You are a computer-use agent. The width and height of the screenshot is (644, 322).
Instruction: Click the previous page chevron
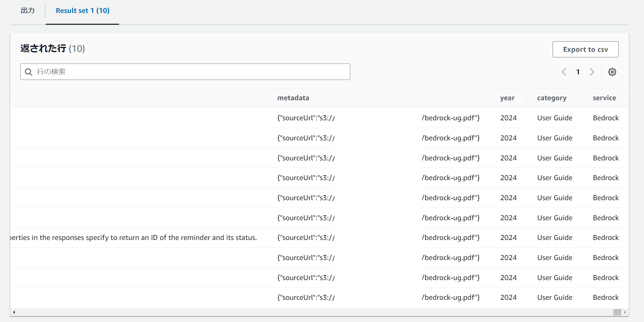[x=564, y=72]
